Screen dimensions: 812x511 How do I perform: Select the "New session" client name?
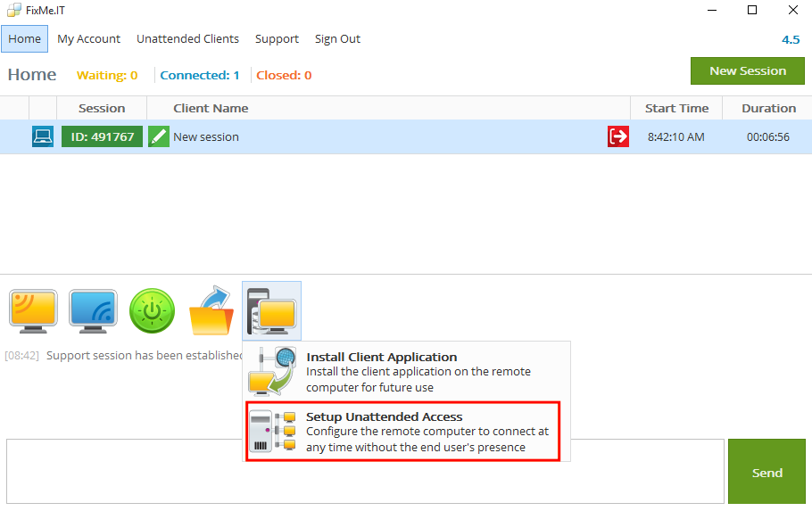coord(206,137)
